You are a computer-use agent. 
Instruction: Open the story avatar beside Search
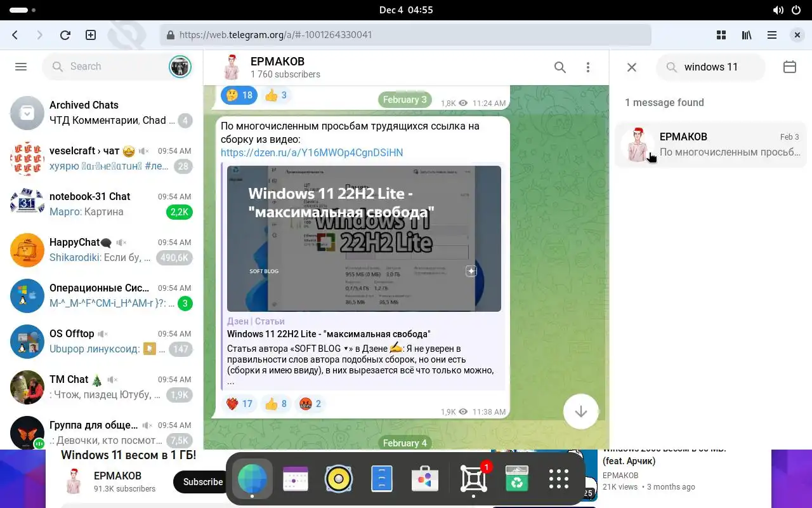pyautogui.click(x=180, y=66)
